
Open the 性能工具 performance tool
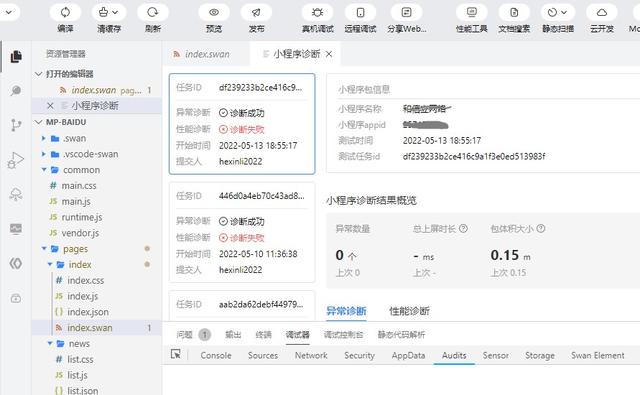pyautogui.click(x=472, y=12)
